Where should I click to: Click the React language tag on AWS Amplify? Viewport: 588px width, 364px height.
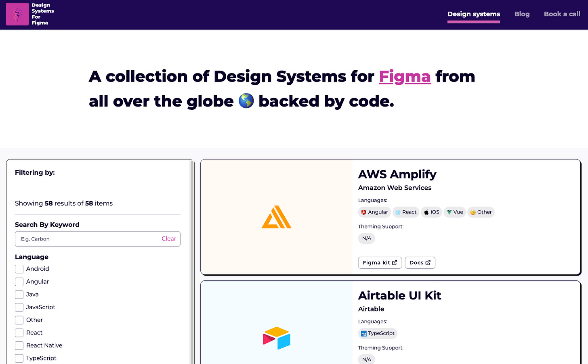406,212
